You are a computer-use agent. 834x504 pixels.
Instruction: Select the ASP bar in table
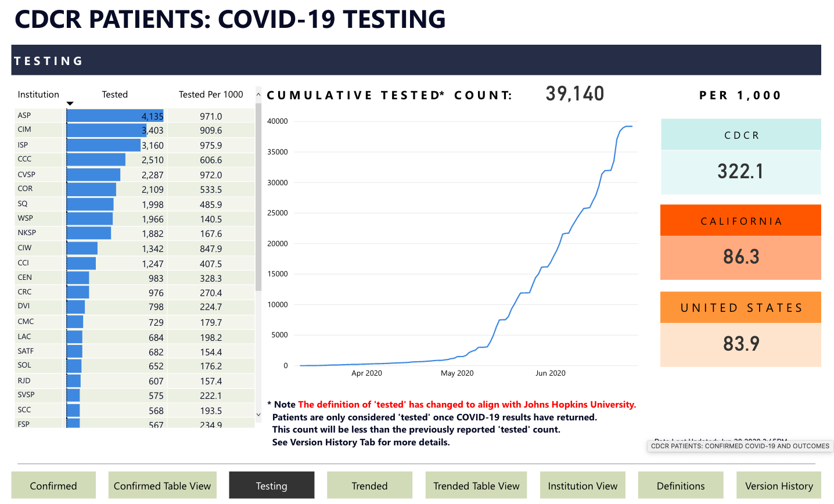[115, 116]
